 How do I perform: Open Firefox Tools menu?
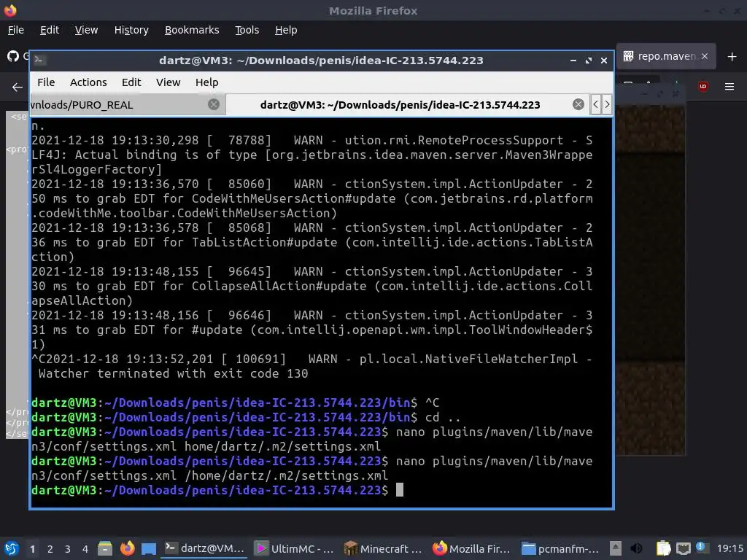coord(247,30)
